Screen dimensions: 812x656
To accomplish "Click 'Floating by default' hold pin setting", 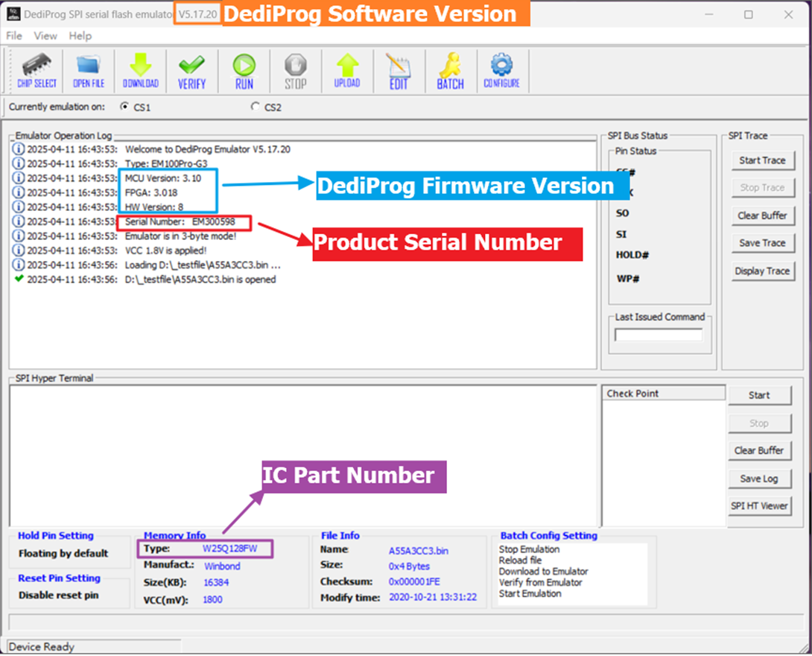I will pyautogui.click(x=63, y=554).
